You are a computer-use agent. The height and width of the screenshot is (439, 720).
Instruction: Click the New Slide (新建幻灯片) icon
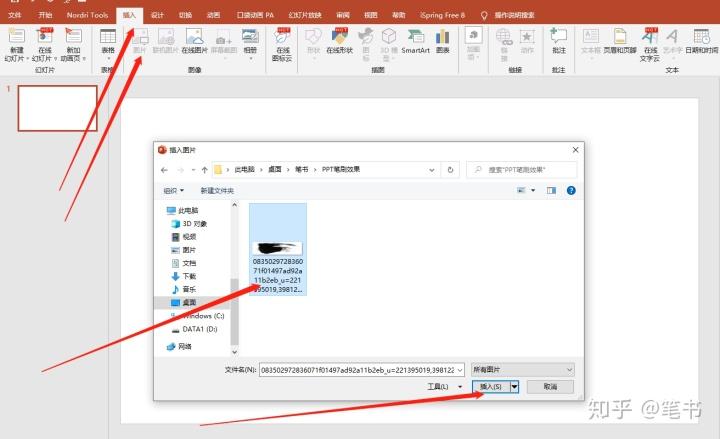click(x=17, y=37)
